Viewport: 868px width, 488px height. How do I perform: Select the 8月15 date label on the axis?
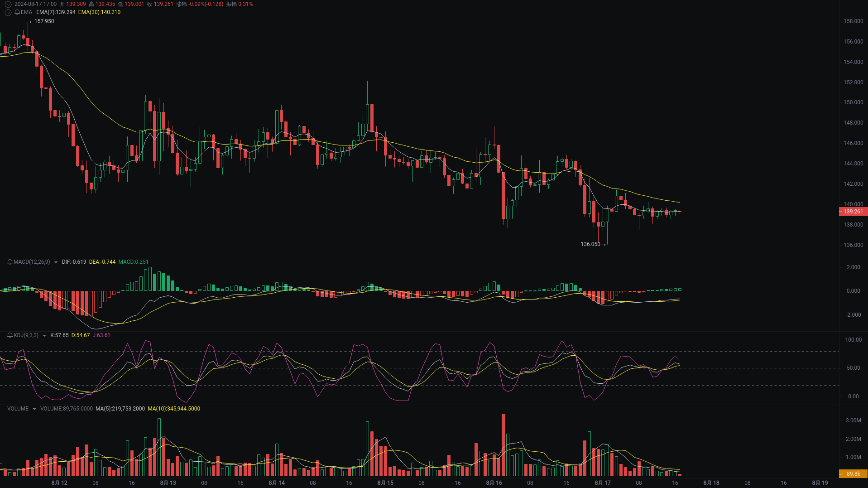385,483
